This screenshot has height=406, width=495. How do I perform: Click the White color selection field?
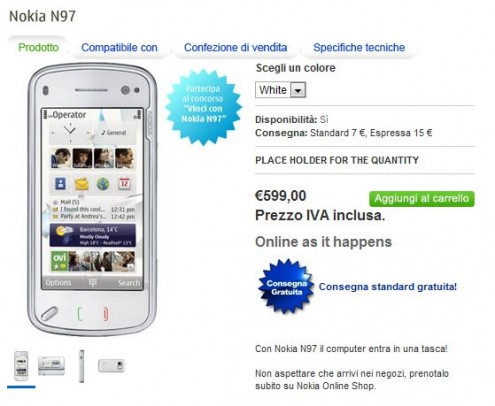[x=280, y=90]
